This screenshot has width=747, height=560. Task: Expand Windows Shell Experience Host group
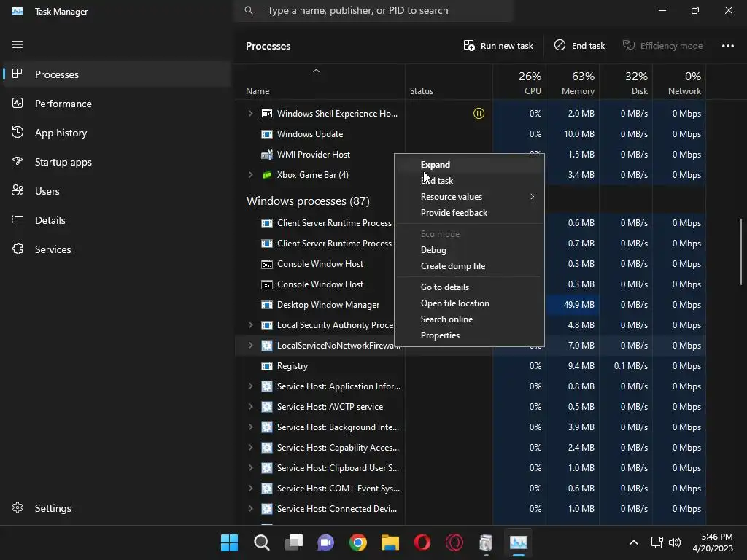(251, 113)
